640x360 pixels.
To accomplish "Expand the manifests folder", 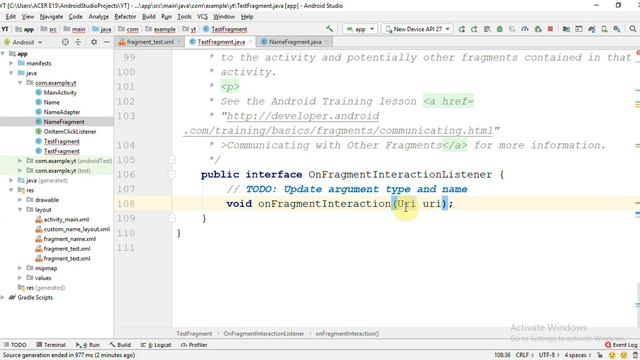I will point(11,63).
